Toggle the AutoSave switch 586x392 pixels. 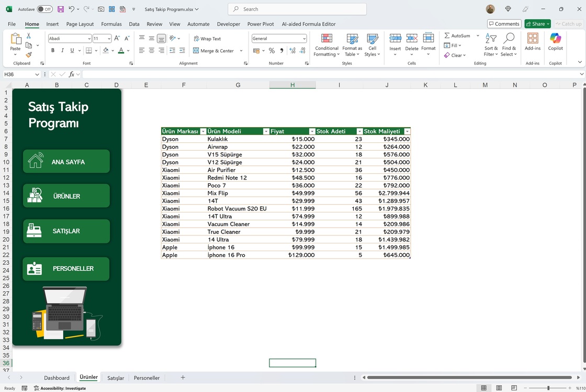(x=44, y=9)
